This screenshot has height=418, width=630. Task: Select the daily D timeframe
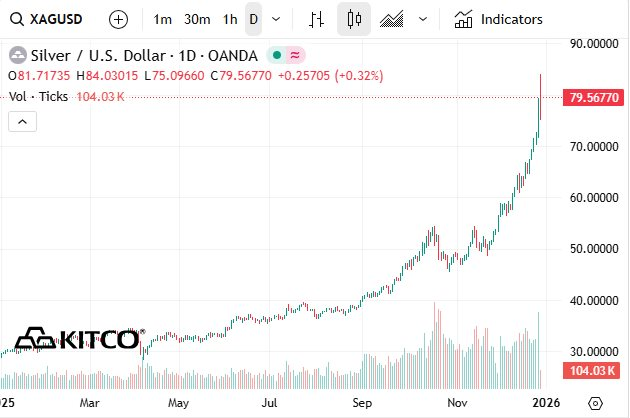pos(253,19)
